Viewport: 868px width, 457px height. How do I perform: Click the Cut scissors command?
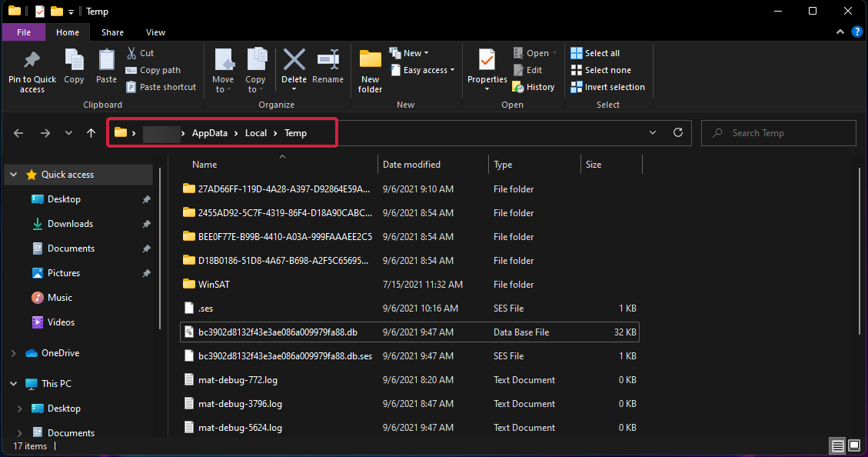click(140, 53)
